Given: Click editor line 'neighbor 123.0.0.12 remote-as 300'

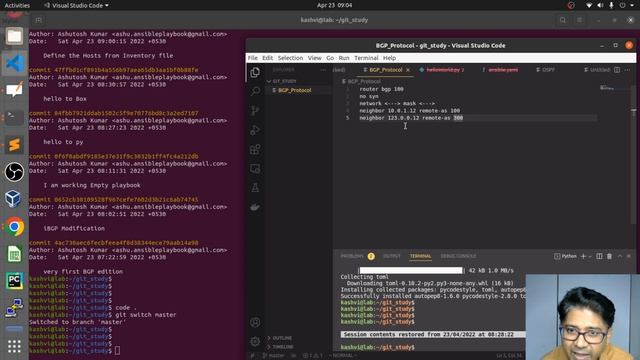Looking at the screenshot, I should 411,118.
